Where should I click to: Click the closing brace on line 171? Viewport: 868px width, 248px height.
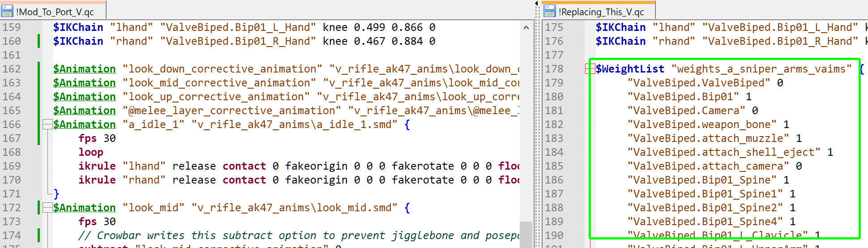click(x=56, y=194)
